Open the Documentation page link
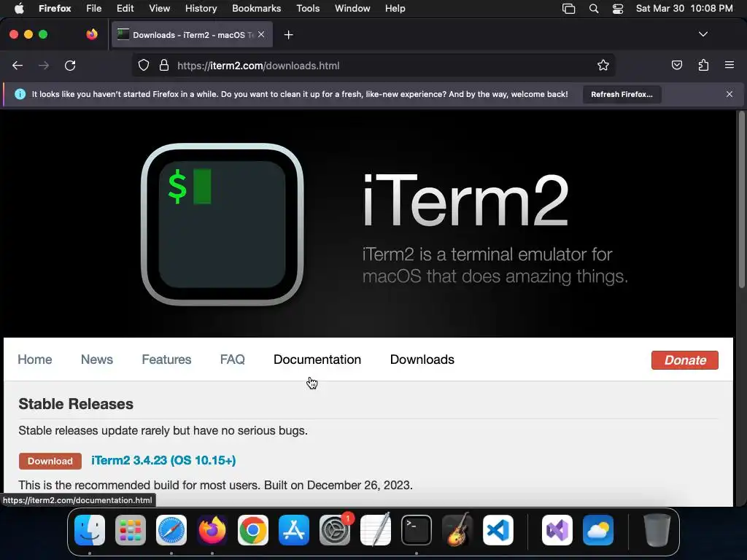Image resolution: width=747 pixels, height=560 pixels. pyautogui.click(x=317, y=359)
